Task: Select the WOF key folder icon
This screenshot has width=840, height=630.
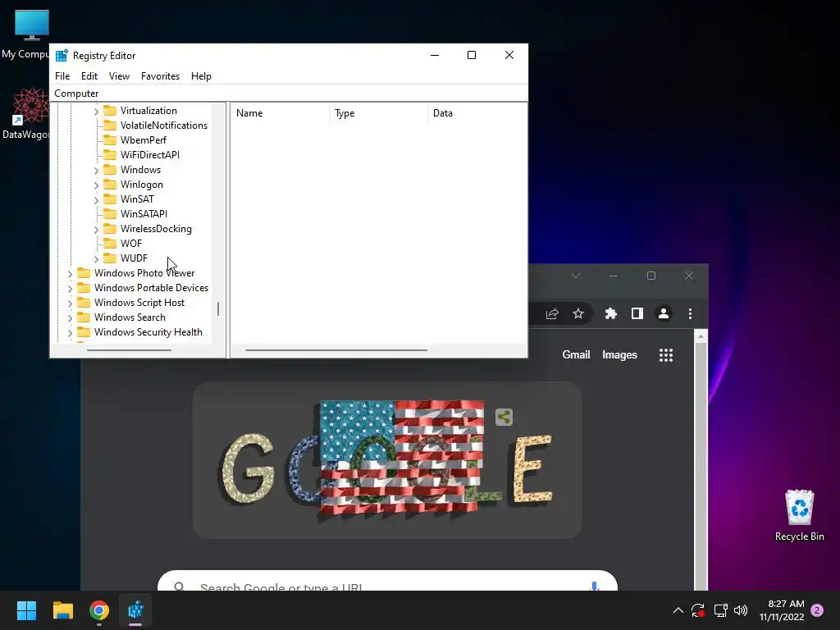Action: click(x=110, y=243)
